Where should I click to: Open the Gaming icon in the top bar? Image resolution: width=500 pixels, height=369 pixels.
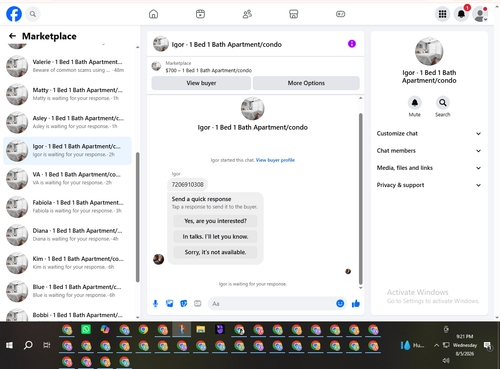pyautogui.click(x=340, y=14)
